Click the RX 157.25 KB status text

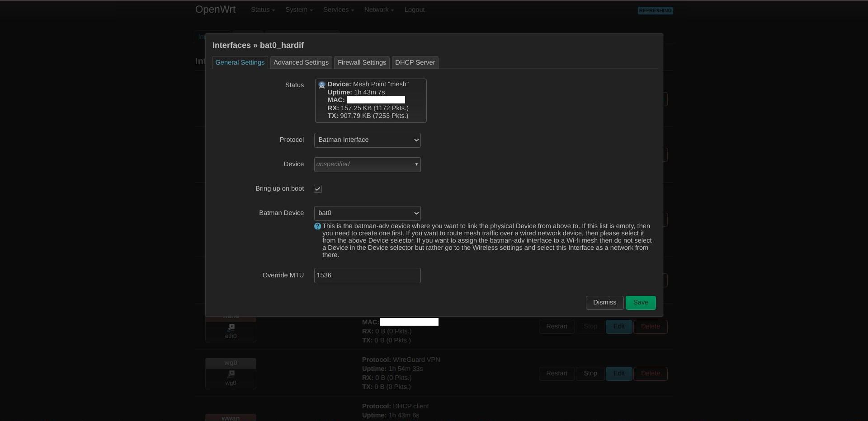(x=368, y=108)
